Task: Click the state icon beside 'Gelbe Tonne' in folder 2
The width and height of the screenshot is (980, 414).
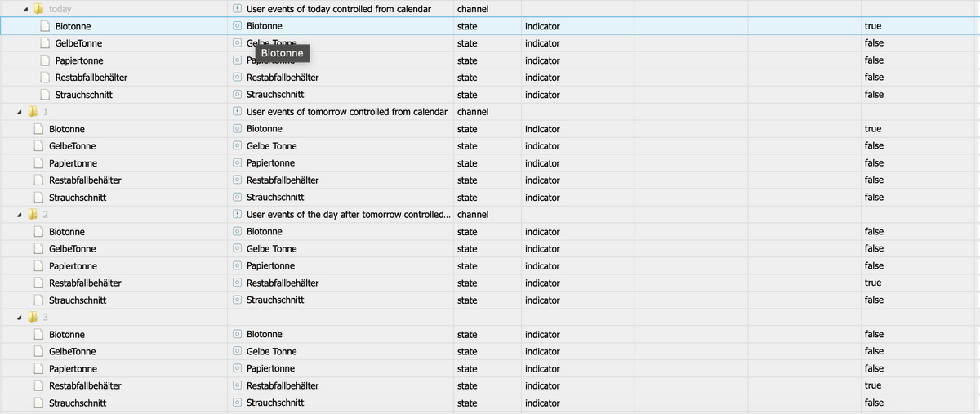Action: pos(237,249)
